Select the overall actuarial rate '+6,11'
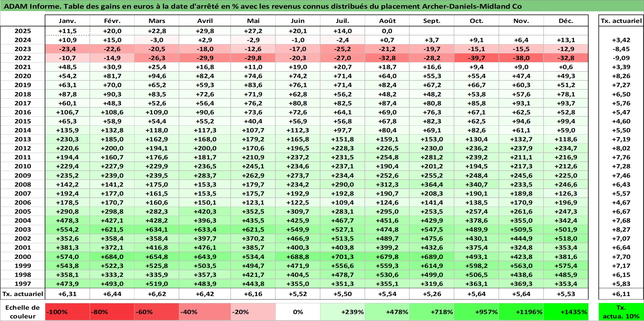The image size is (644, 321). (621, 294)
